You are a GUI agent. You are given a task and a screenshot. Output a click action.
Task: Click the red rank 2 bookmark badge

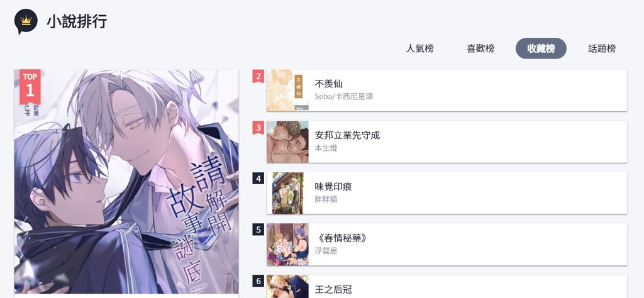coord(258,76)
